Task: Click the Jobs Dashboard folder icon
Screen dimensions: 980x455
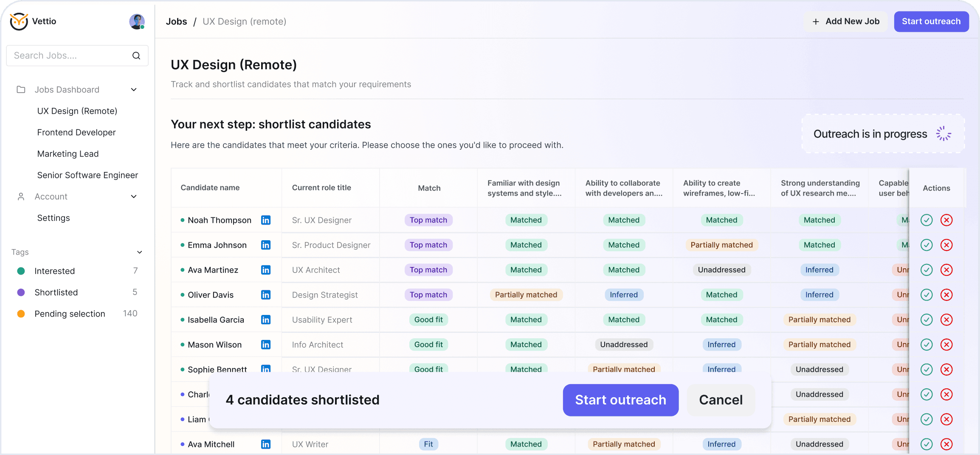Action: point(21,90)
